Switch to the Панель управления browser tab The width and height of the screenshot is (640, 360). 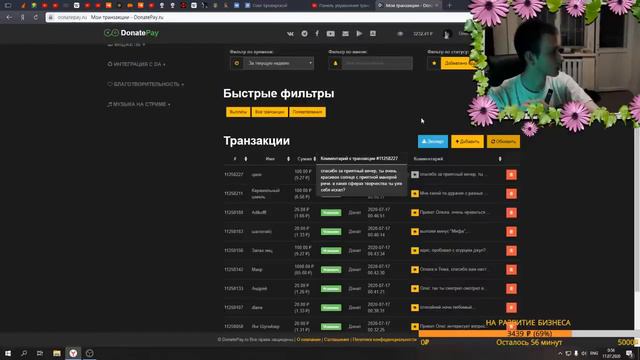pyautogui.click(x=341, y=6)
